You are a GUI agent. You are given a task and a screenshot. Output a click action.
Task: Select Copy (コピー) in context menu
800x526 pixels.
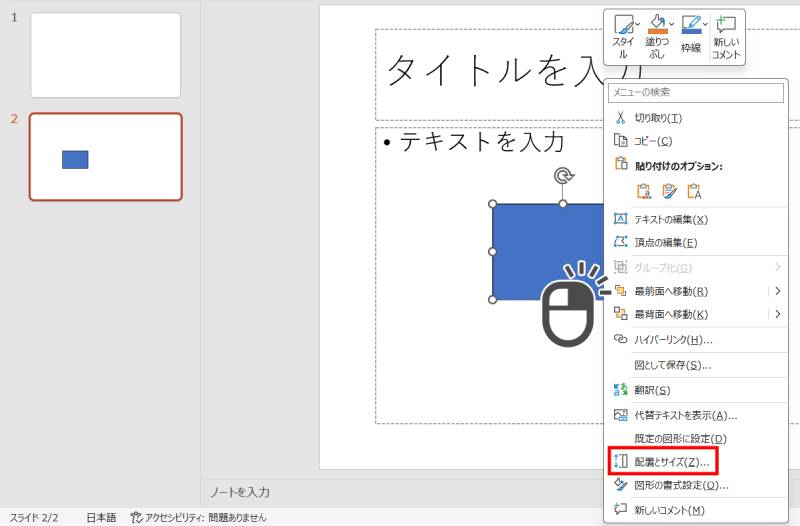pyautogui.click(x=696, y=141)
